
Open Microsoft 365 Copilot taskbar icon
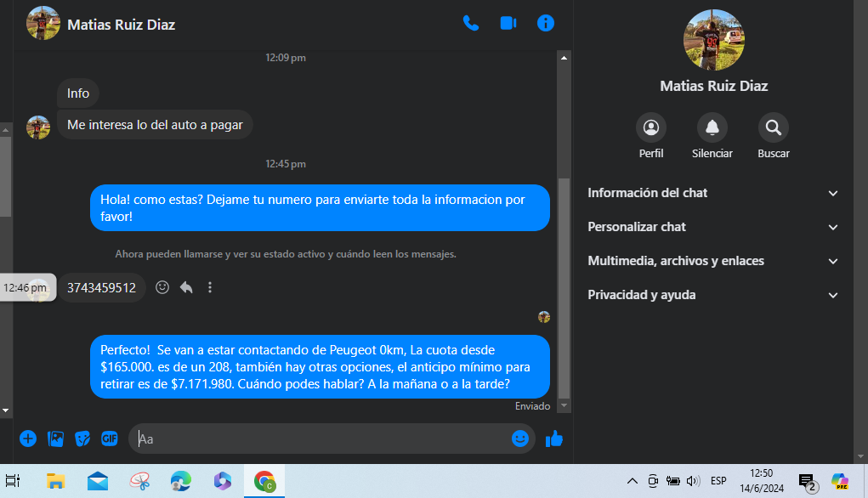[x=223, y=481]
